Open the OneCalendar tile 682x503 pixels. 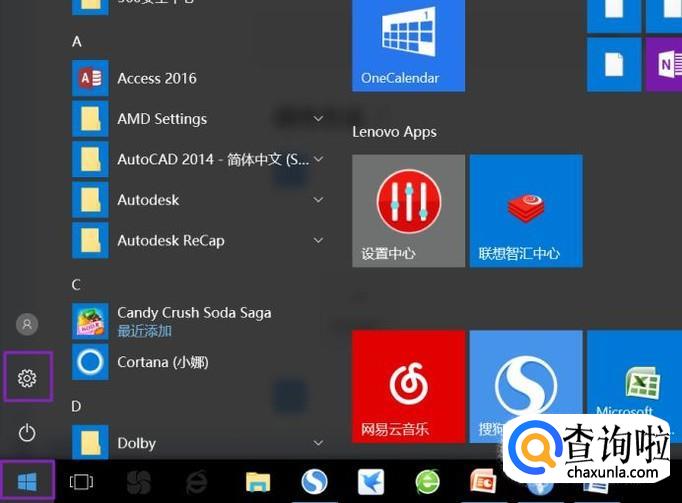[408, 45]
